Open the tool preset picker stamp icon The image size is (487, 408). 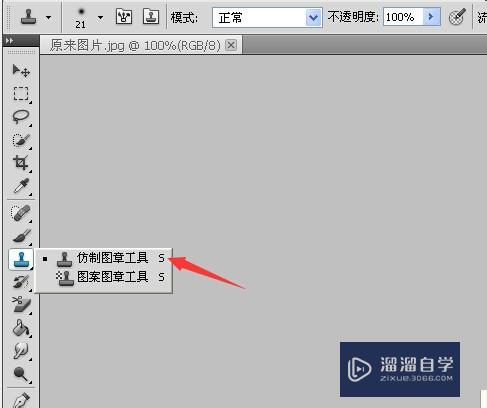click(28, 17)
